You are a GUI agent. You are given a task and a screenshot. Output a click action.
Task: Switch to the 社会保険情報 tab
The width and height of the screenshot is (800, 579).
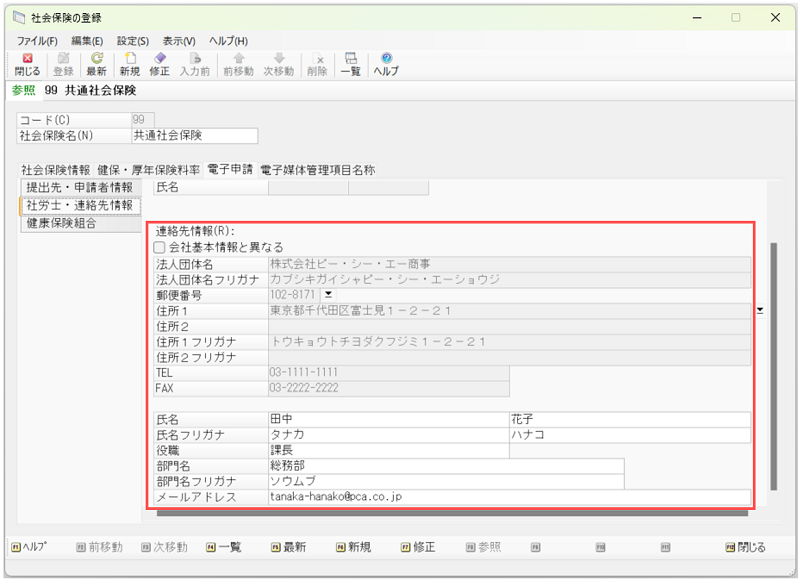pyautogui.click(x=55, y=170)
